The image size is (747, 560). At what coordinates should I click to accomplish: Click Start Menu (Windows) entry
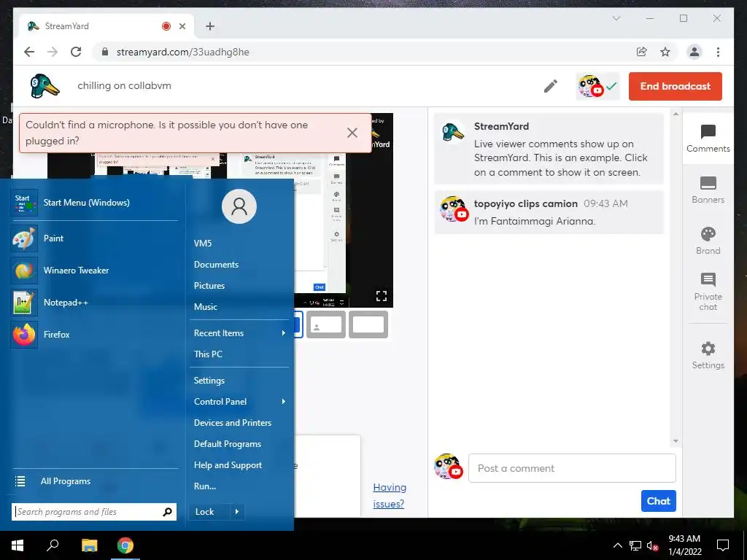(x=94, y=203)
